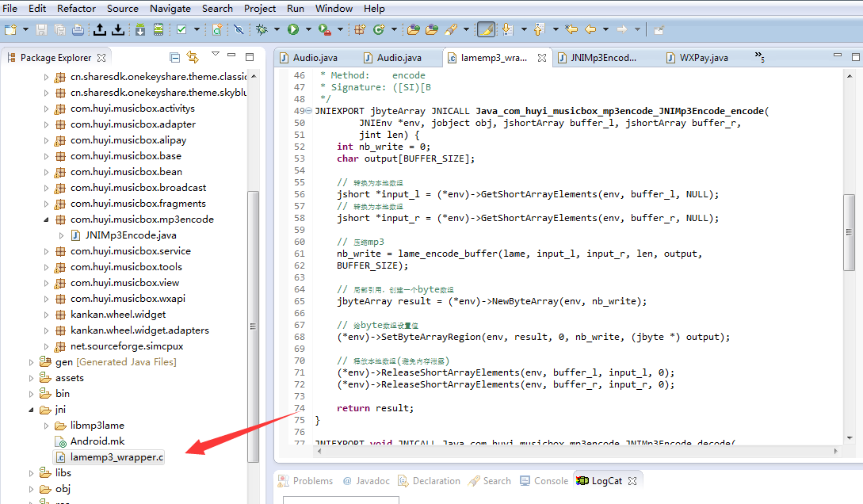Switch to the Problems view tab
The height and width of the screenshot is (504, 863).
(x=305, y=481)
